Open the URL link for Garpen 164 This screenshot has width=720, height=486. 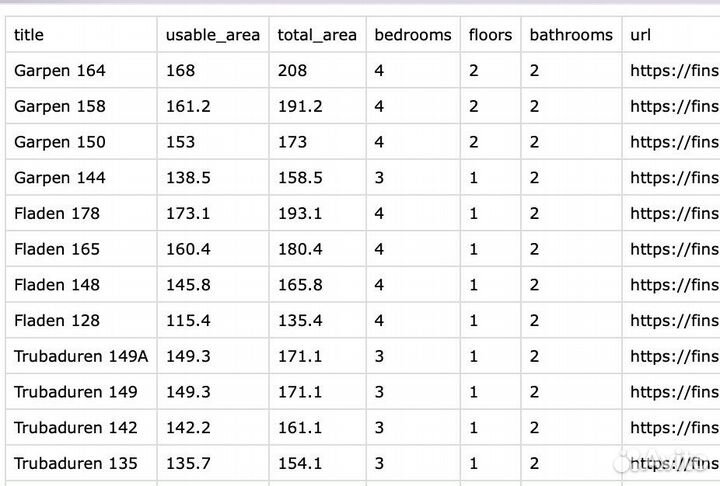click(x=674, y=71)
